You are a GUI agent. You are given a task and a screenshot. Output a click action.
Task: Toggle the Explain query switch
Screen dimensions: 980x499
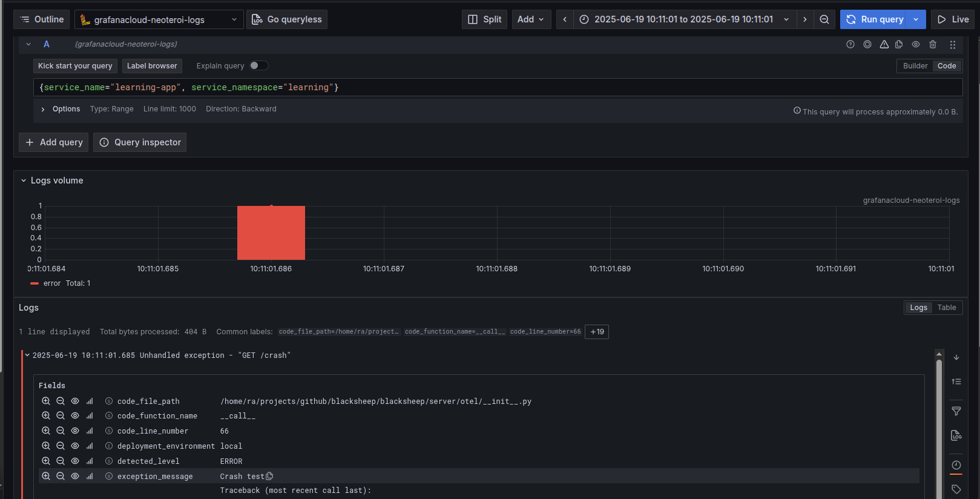tap(259, 65)
